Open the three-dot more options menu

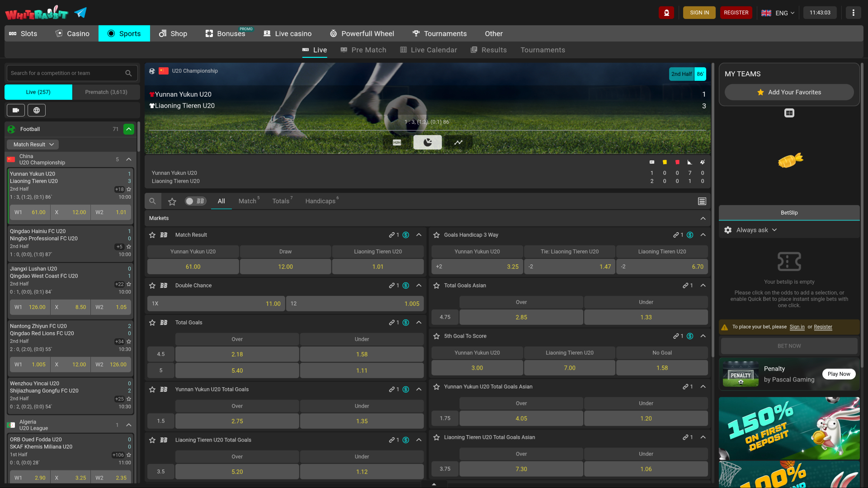point(853,13)
